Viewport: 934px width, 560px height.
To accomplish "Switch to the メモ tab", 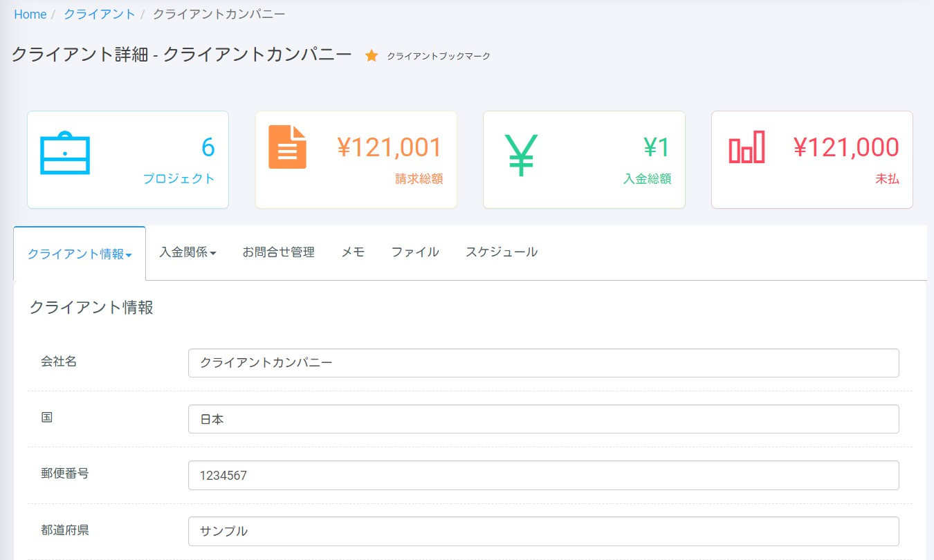I will 353,252.
